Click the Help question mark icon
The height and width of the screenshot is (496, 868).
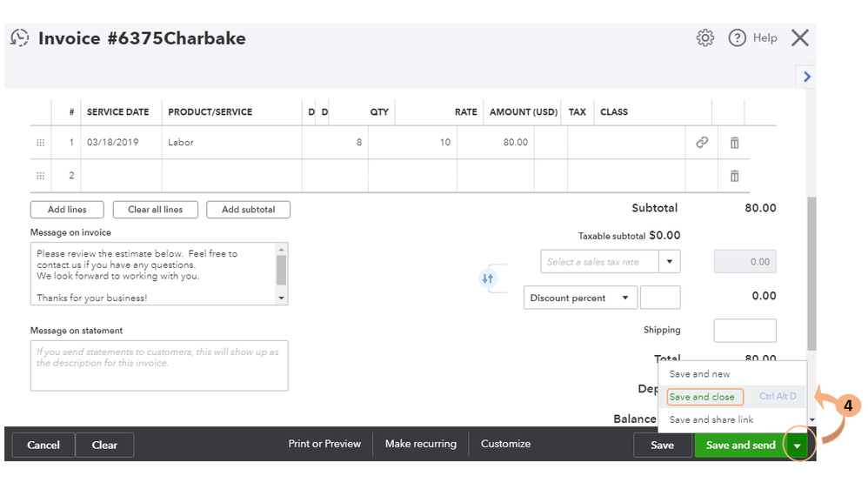click(x=737, y=37)
